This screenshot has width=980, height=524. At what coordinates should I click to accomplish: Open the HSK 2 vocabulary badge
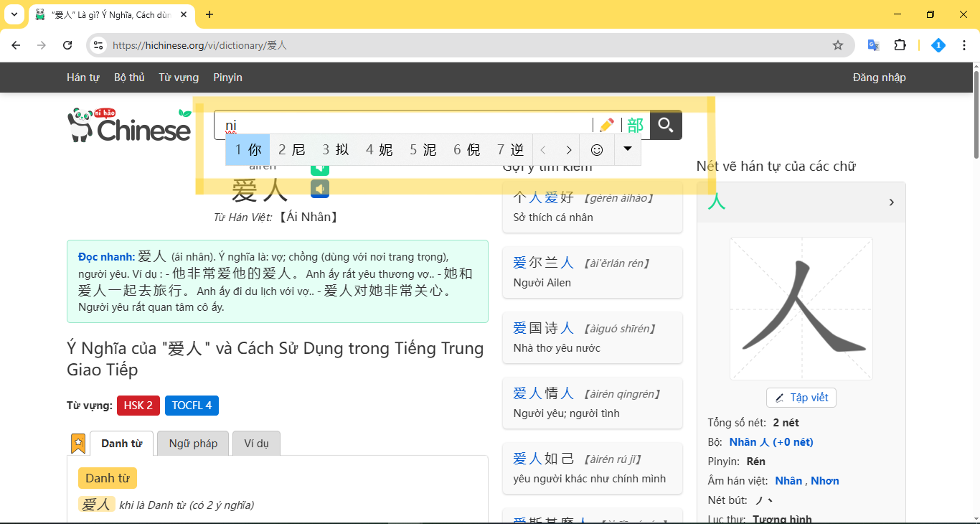click(x=138, y=406)
